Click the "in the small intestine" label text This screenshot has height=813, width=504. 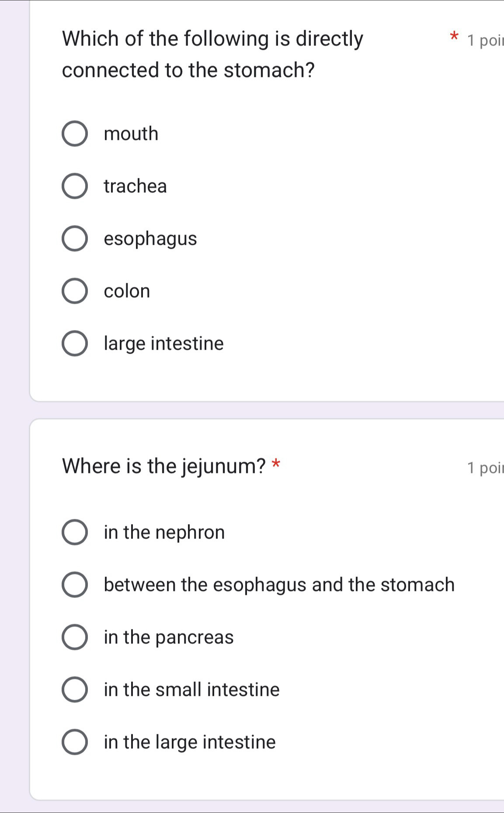[191, 690]
